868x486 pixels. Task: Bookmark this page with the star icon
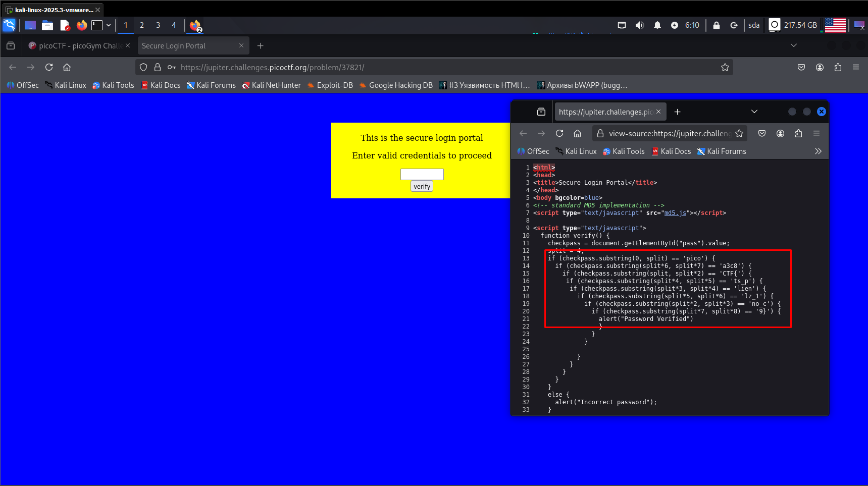pyautogui.click(x=725, y=67)
